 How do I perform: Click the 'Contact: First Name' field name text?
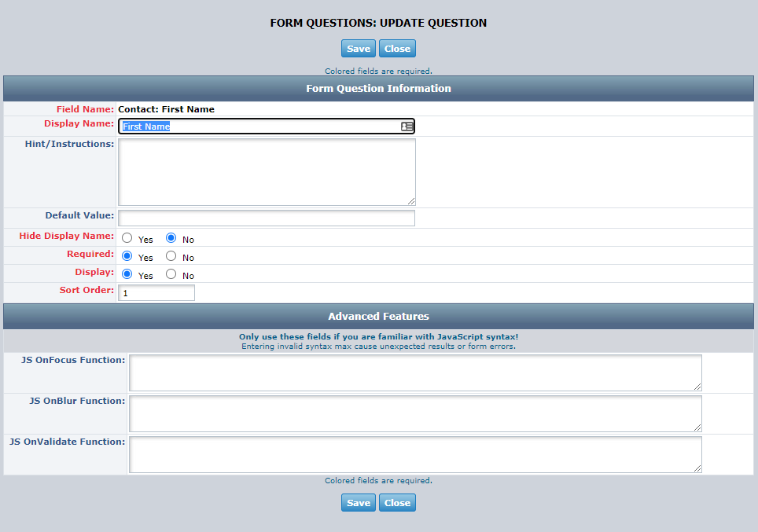[x=166, y=109]
